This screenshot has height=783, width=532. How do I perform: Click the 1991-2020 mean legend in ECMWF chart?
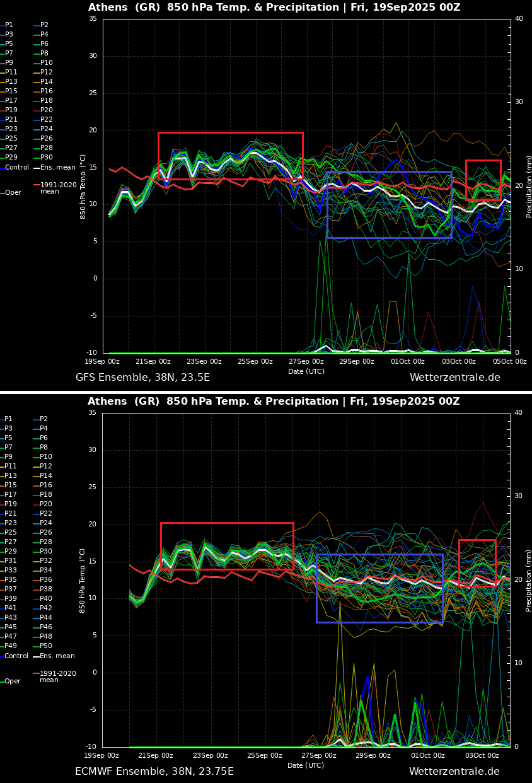click(x=57, y=676)
